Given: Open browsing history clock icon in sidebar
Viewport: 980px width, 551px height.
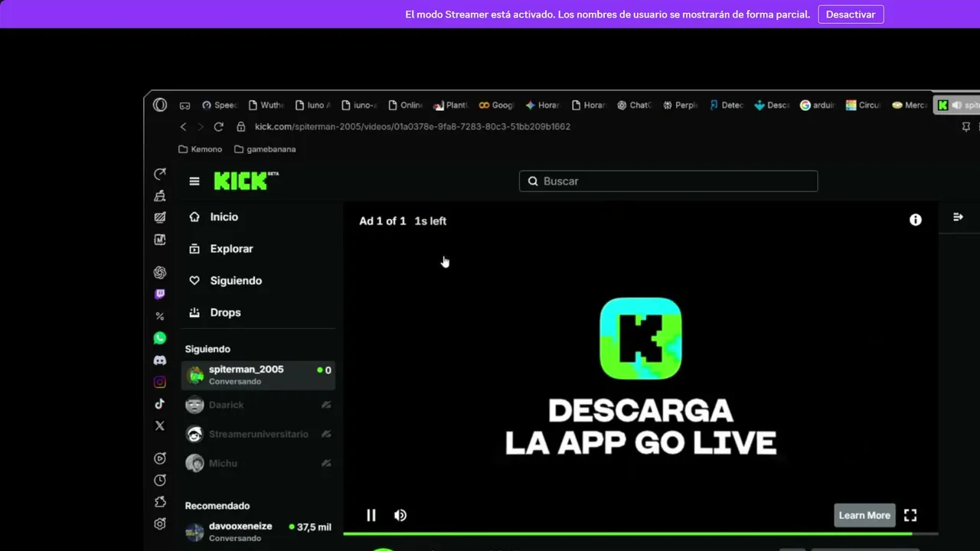Looking at the screenshot, I should click(x=160, y=480).
